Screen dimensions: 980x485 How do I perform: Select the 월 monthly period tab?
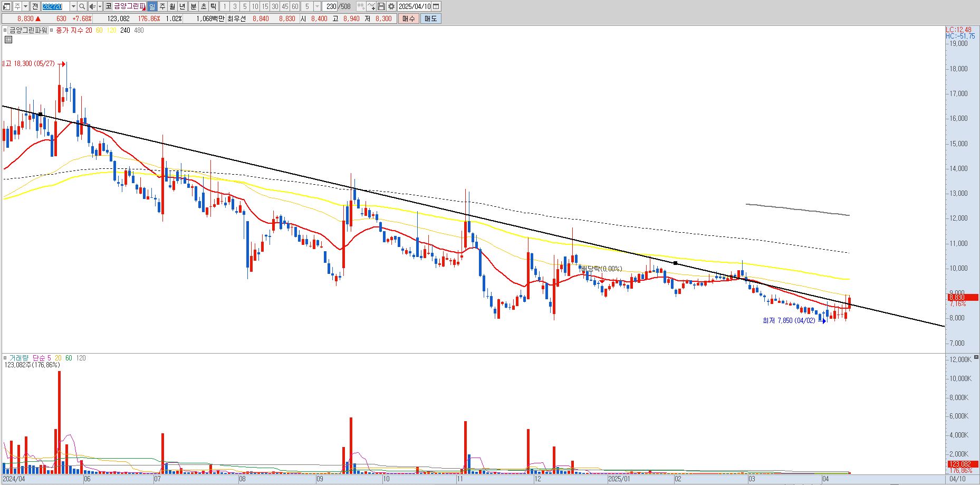click(x=172, y=6)
